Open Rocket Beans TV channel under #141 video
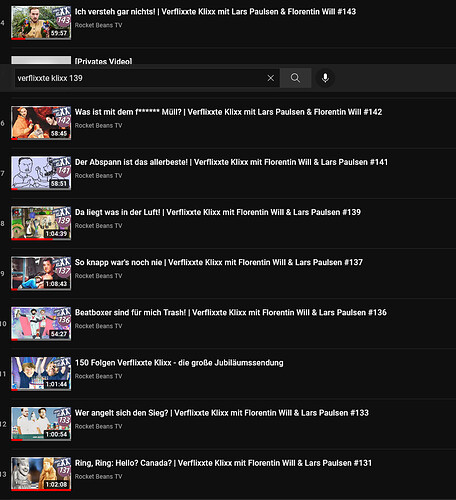This screenshot has width=456, height=500. coord(98,176)
